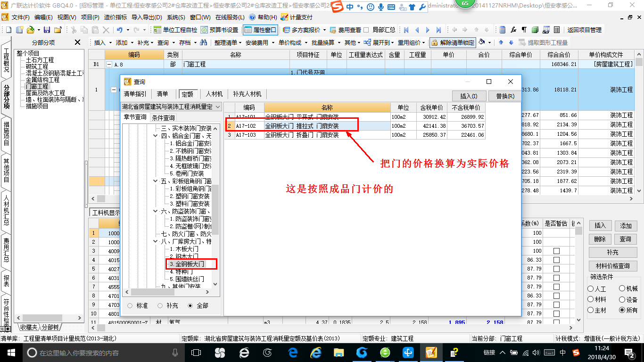Screen dimensions: 644x362
Task: Toggle the 属性窗口 properties window button
Action: tap(260, 30)
